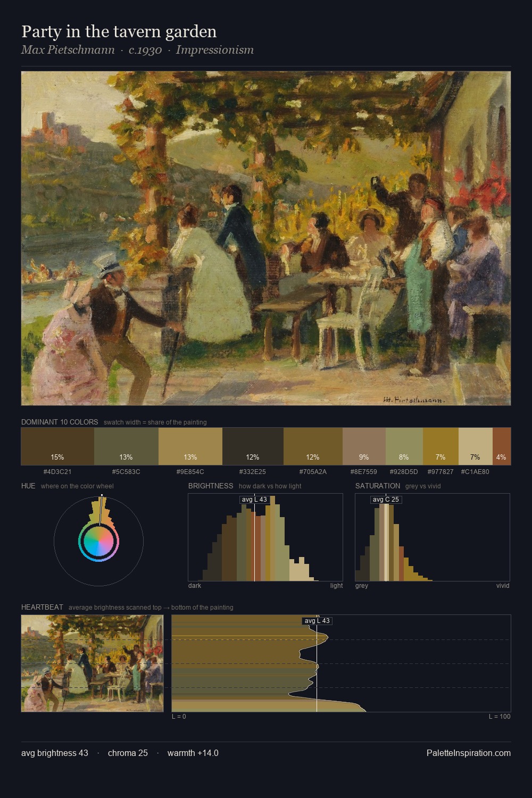Click the "HUE" section heading
Viewport: 532px width, 798px height.
[x=28, y=486]
